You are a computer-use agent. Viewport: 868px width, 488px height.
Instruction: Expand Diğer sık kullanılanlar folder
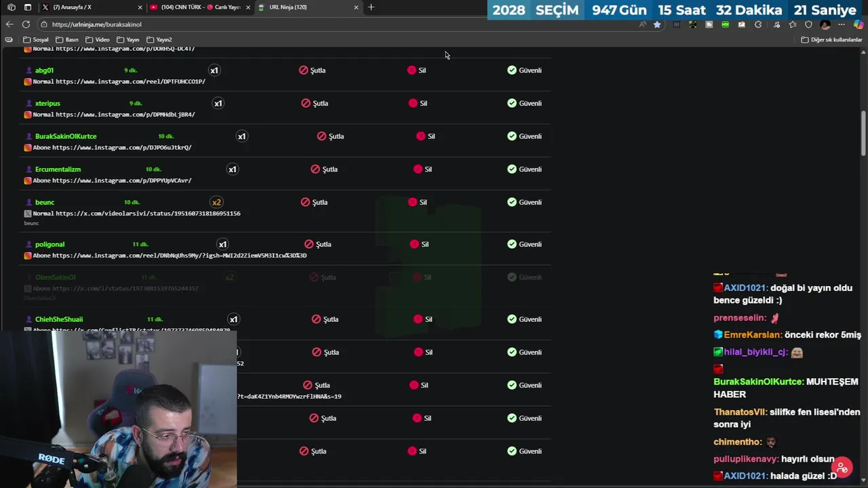[831, 40]
